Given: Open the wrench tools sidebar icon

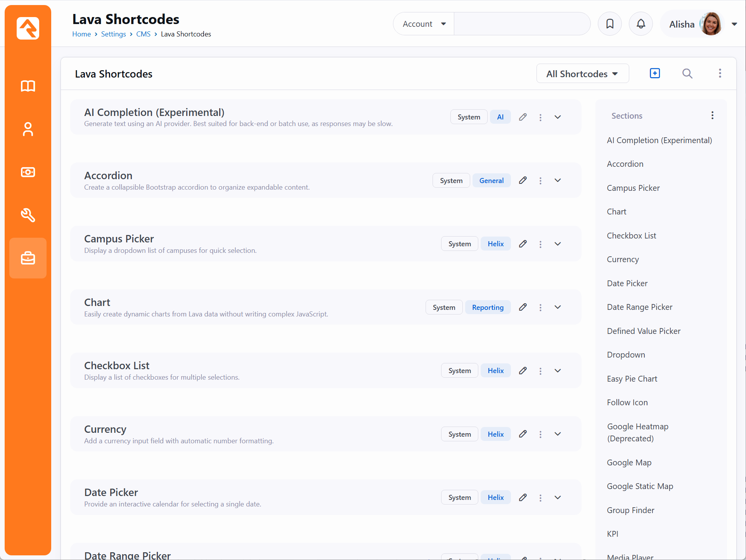Looking at the screenshot, I should tap(28, 215).
